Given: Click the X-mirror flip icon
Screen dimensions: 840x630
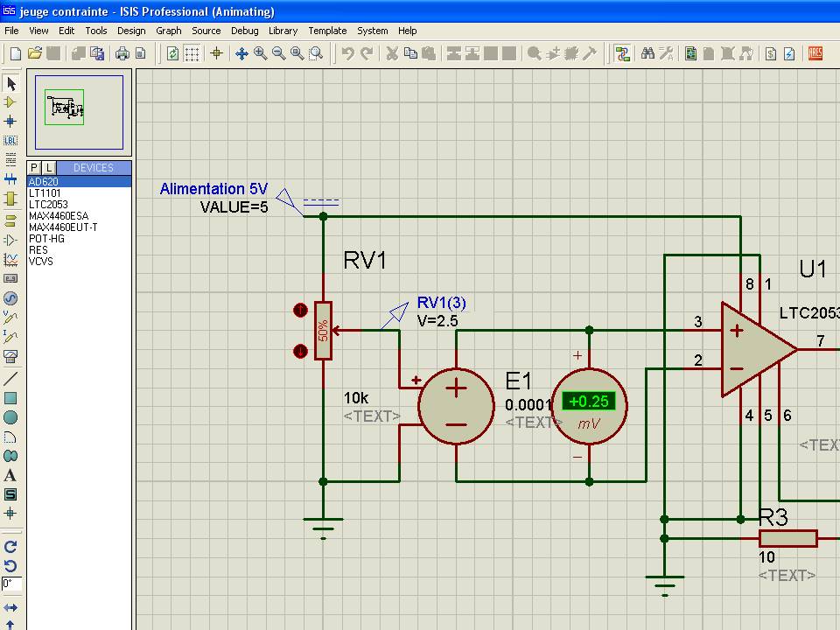Looking at the screenshot, I should pyautogui.click(x=10, y=607).
